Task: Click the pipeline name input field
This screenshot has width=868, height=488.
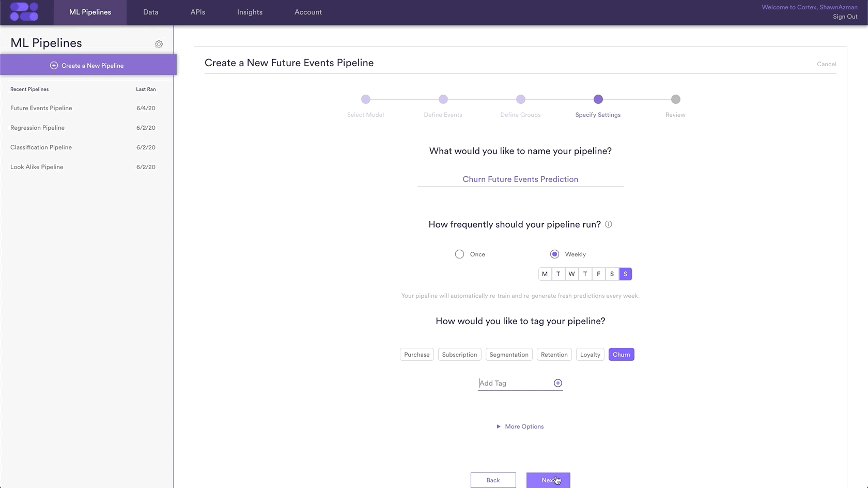Action: pyautogui.click(x=520, y=179)
